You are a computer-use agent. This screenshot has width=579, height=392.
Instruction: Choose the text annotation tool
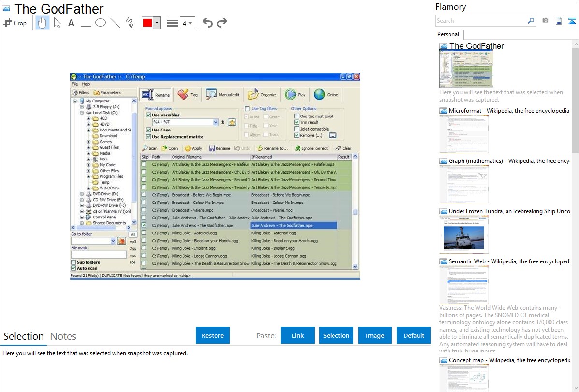click(x=71, y=23)
